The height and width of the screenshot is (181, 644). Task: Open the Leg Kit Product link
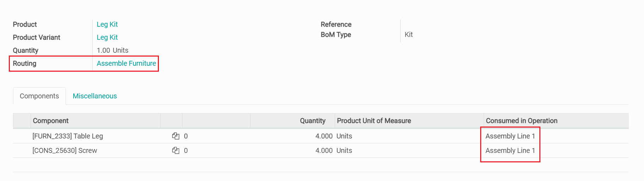107,24
